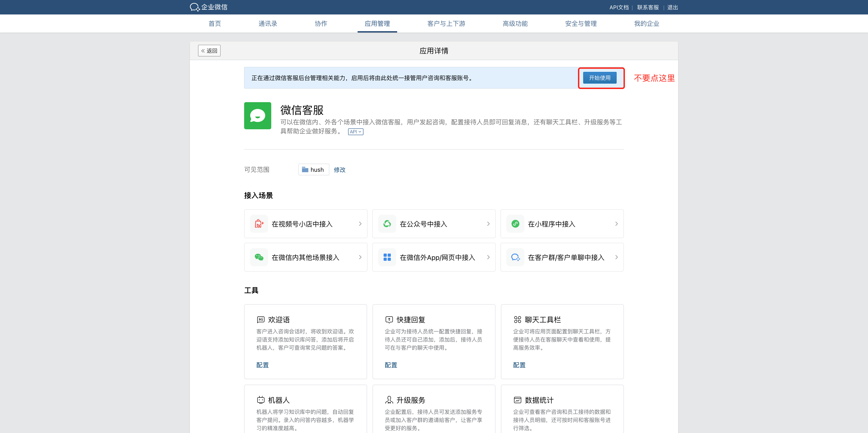
Task: Click the 公众号 green swirl icon
Action: pos(387,224)
